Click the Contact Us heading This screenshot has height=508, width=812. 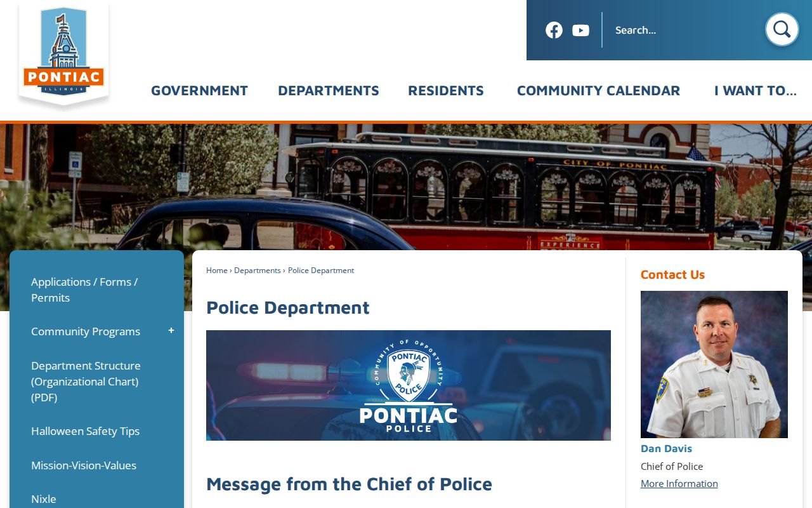pyautogui.click(x=672, y=274)
